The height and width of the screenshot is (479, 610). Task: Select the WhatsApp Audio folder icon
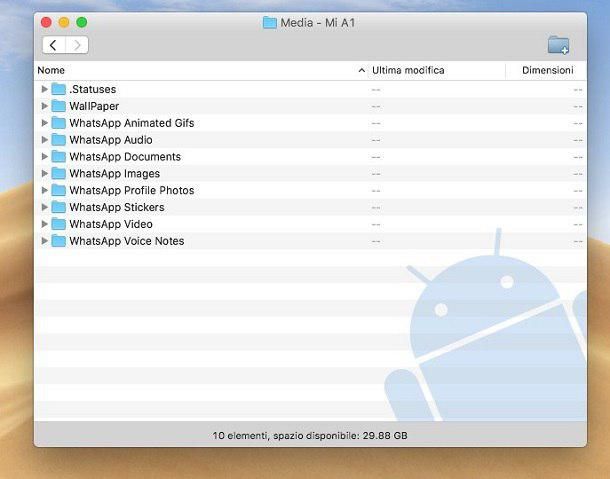point(58,140)
